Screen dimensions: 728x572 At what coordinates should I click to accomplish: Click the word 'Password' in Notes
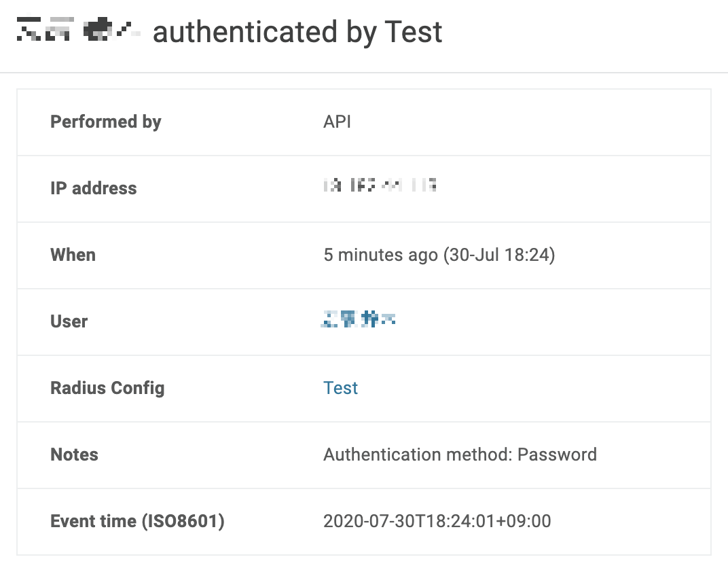[557, 454]
